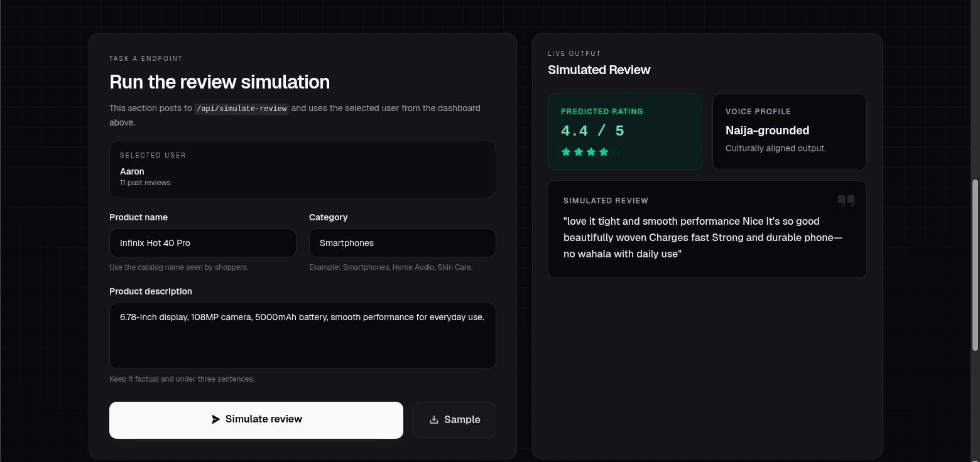
Task: Click the "TASK A ENDPOINT" label
Action: click(146, 58)
